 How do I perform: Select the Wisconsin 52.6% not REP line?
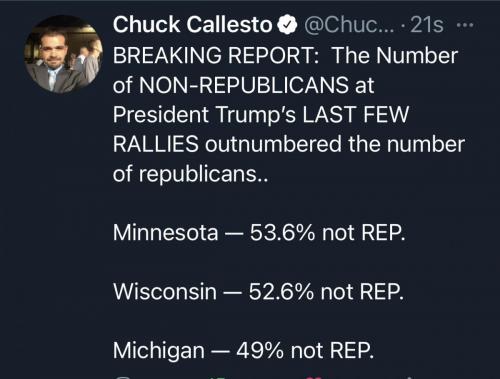(x=258, y=291)
